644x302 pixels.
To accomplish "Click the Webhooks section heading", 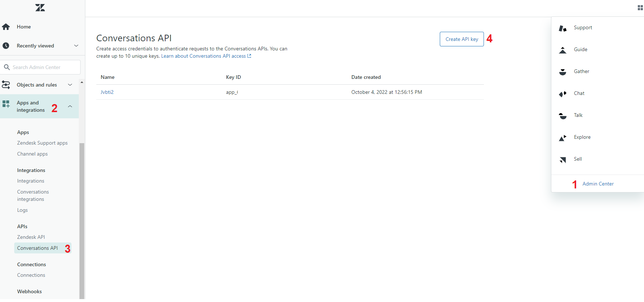I will [30, 291].
